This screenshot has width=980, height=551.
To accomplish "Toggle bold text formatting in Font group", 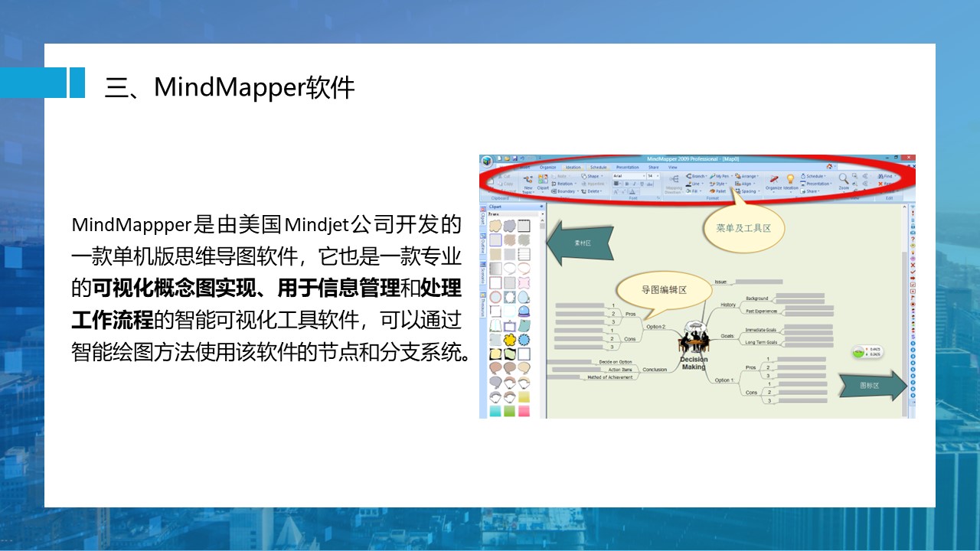I will [626, 184].
